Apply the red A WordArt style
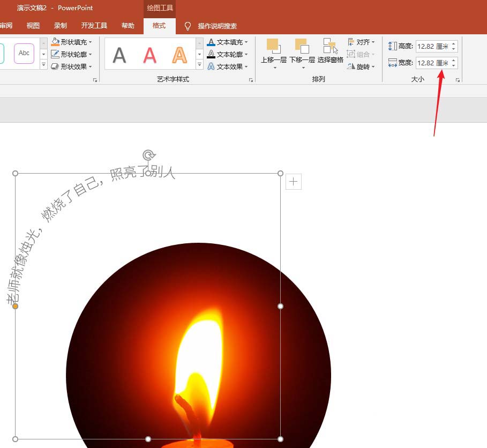 149,55
